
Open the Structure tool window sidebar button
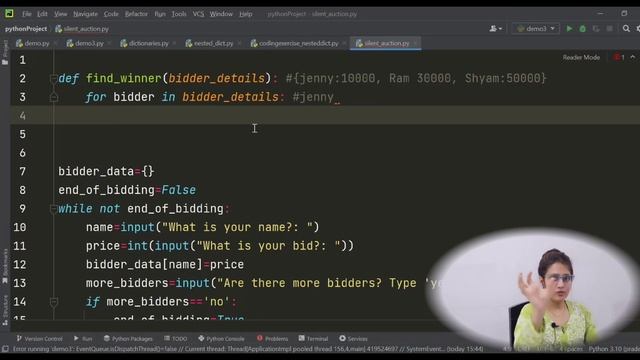[5, 310]
